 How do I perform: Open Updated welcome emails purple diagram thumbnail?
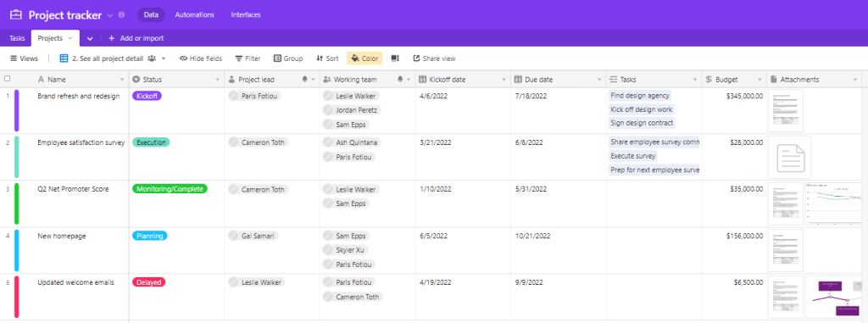[834, 297]
